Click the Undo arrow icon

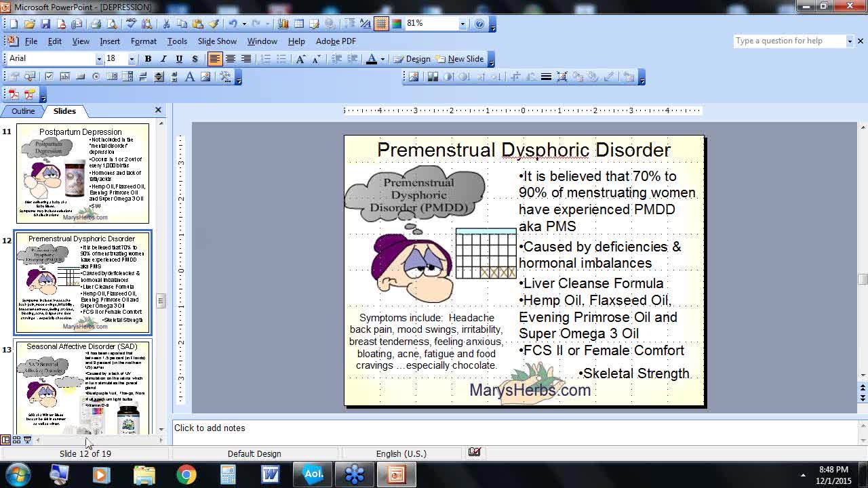[x=233, y=24]
